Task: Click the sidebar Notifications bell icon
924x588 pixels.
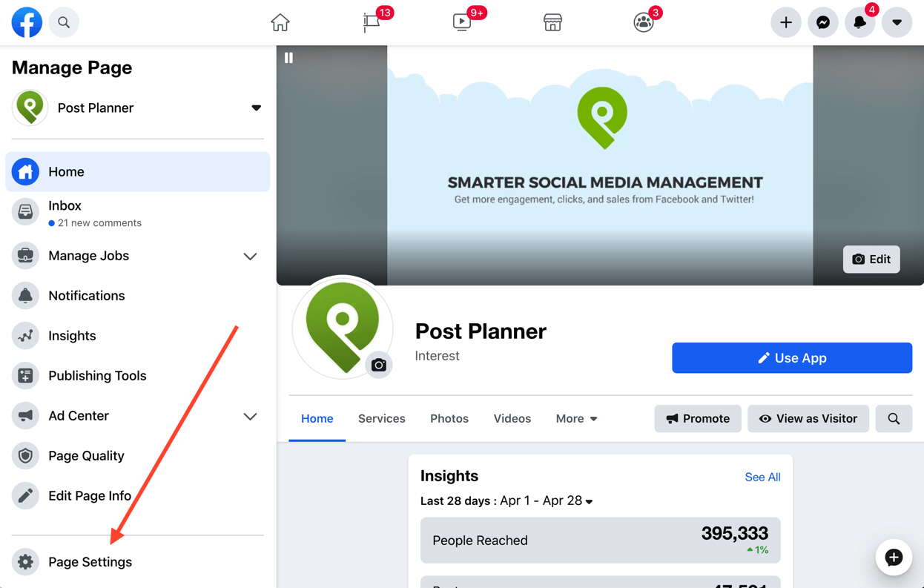Action: [x=25, y=296]
